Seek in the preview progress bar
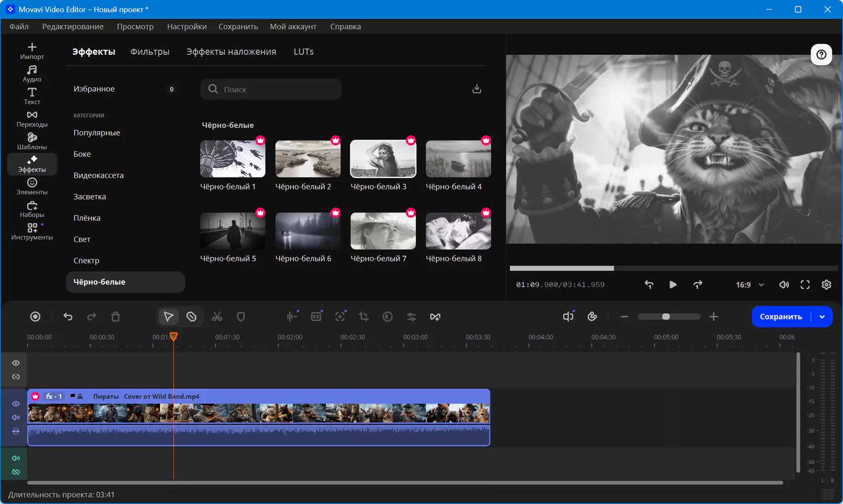 [674, 268]
